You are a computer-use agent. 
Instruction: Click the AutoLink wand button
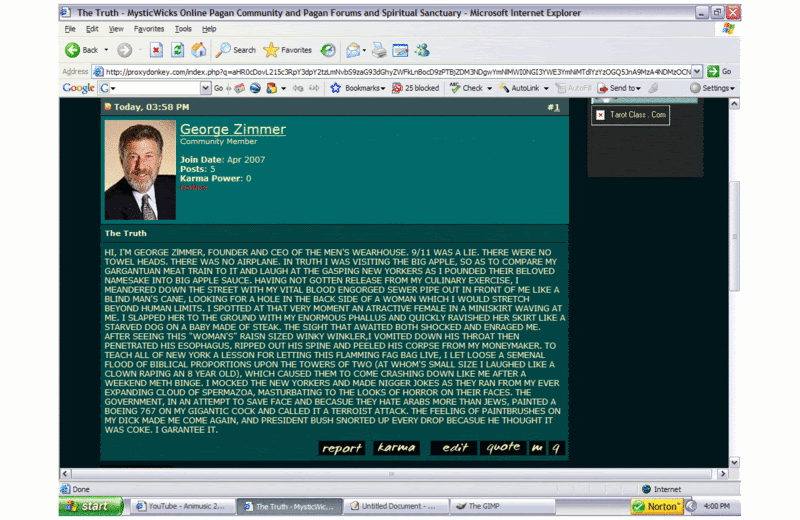click(x=519, y=88)
